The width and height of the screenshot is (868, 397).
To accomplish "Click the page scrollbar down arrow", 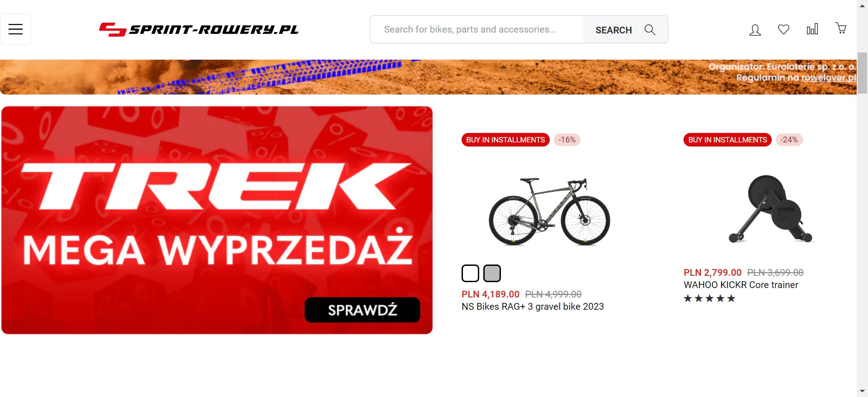I will pos(862,391).
